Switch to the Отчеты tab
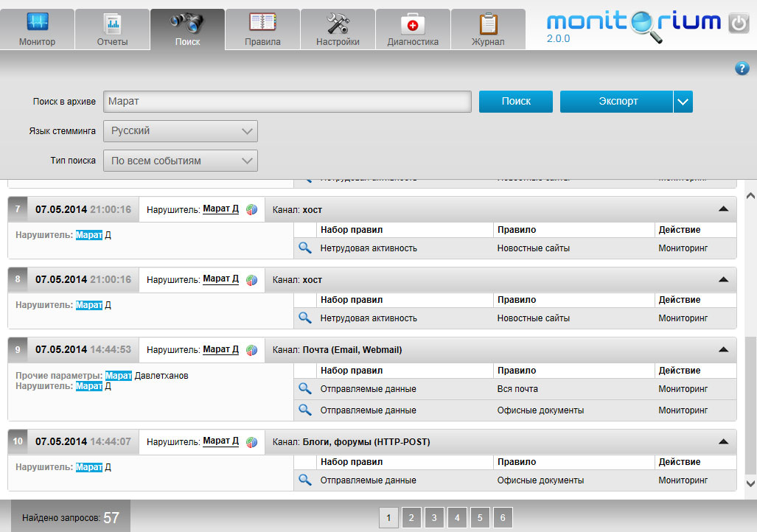The height and width of the screenshot is (532, 757). 113,29
